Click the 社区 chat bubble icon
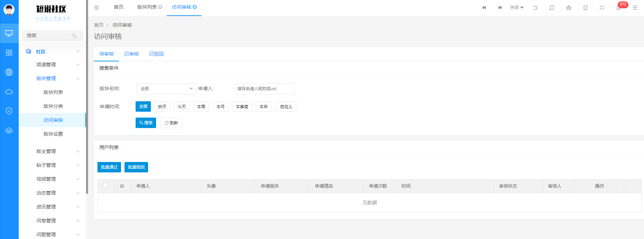Viewport: 644px width, 239px height. pyautogui.click(x=28, y=51)
